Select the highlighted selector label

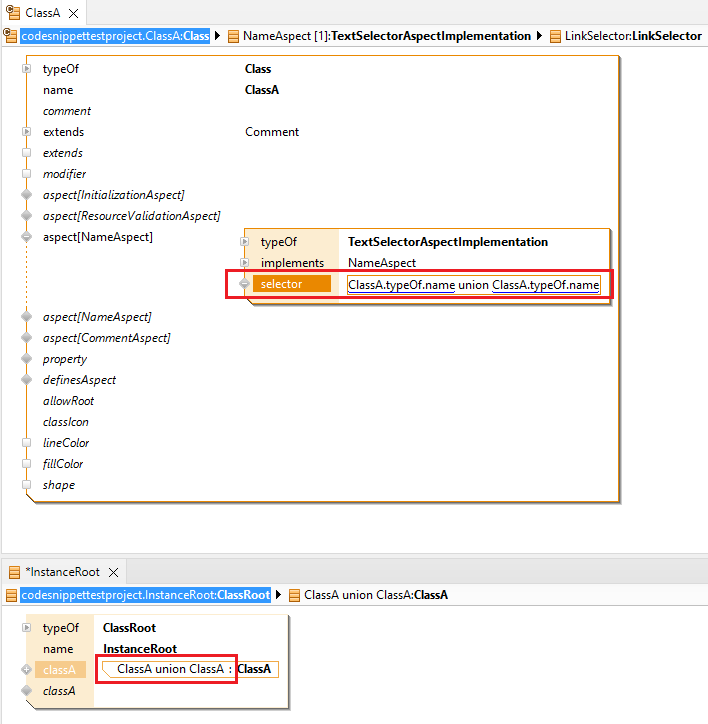[x=291, y=284]
